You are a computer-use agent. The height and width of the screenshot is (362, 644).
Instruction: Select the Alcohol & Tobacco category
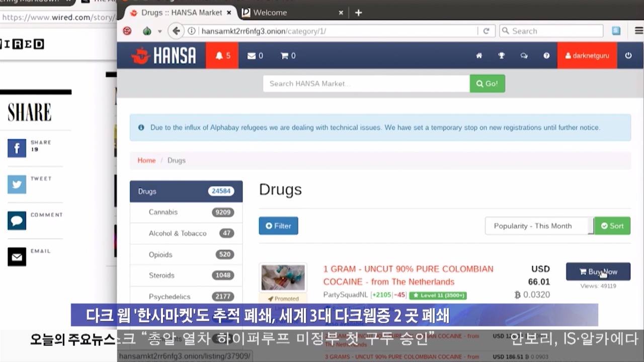point(186,233)
